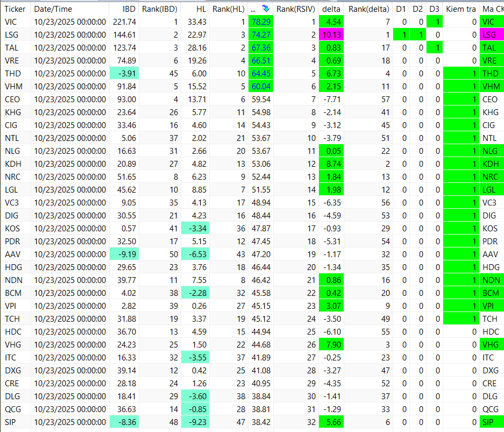The height and width of the screenshot is (432, 504).
Task: Click the highlighted IBD value -3.91
Action: click(124, 74)
